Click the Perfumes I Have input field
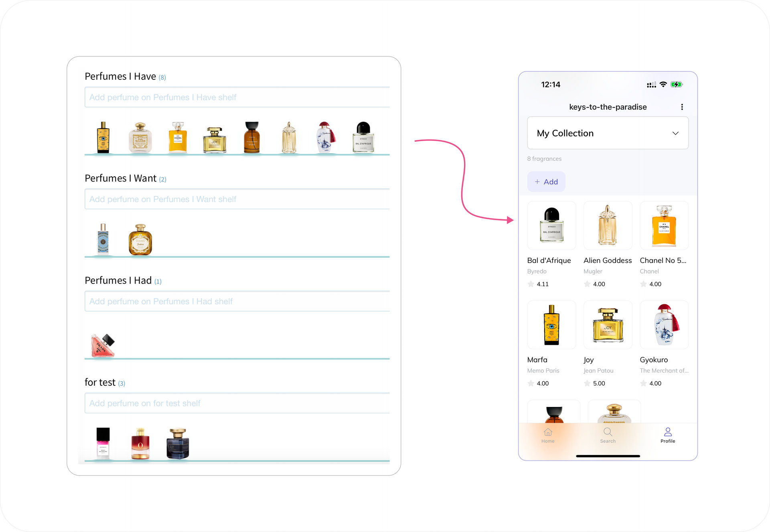 pyautogui.click(x=237, y=97)
